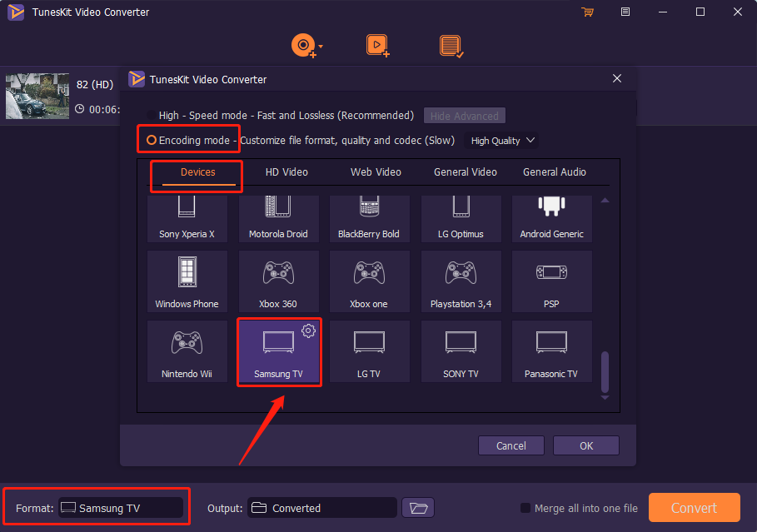
Task: Open the Format Samsung TV selector
Action: click(121, 508)
